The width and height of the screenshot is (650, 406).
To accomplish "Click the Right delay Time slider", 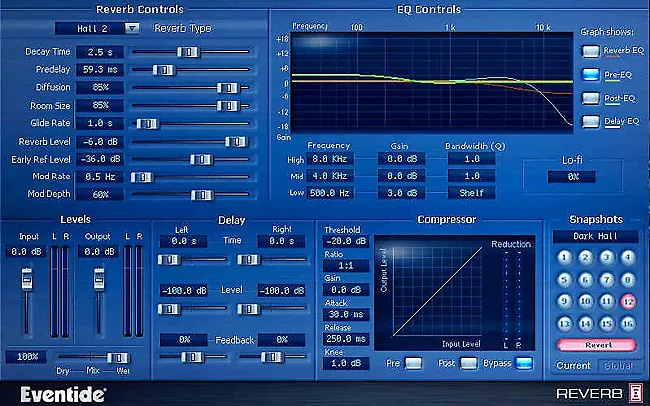I will click(x=248, y=260).
